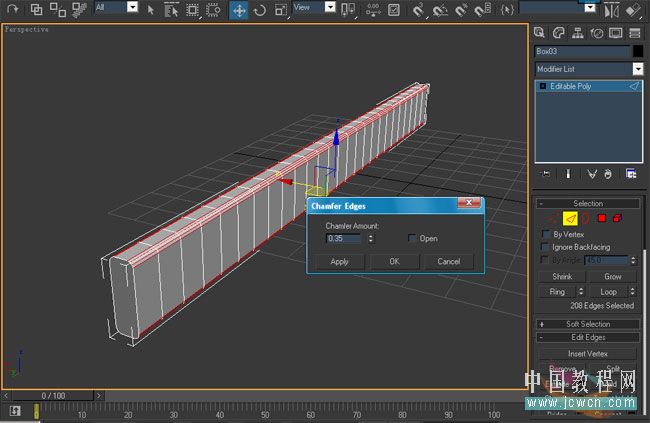Viewport: 650px width, 423px height.
Task: Switch to the Create panel tab
Action: point(539,33)
